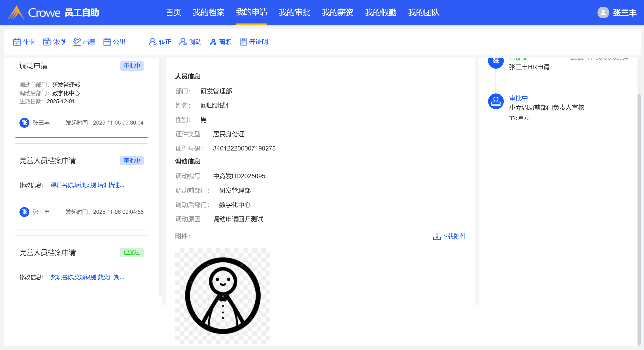Switch to 我的团队 tab
Screen dimensions: 644x350
tap(423, 13)
